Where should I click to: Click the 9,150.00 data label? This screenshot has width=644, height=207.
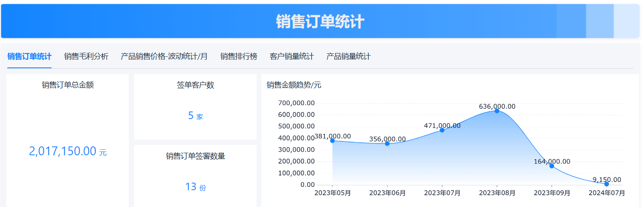coord(607,180)
